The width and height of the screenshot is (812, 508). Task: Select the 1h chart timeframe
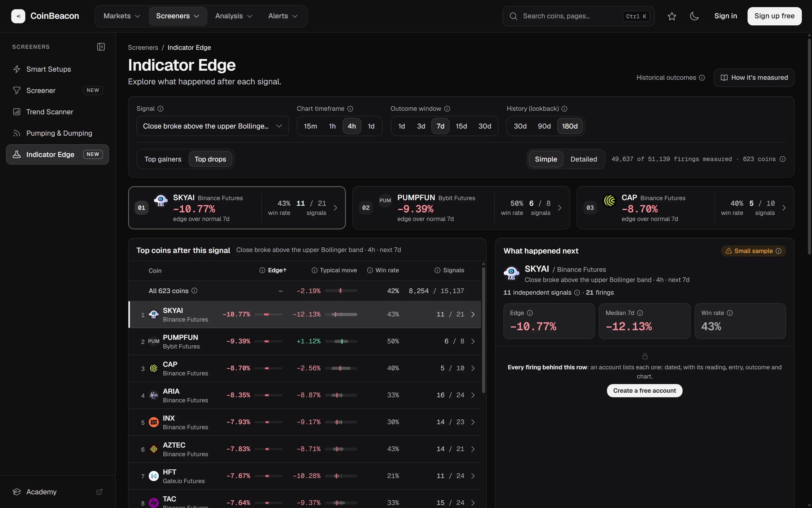(x=332, y=126)
